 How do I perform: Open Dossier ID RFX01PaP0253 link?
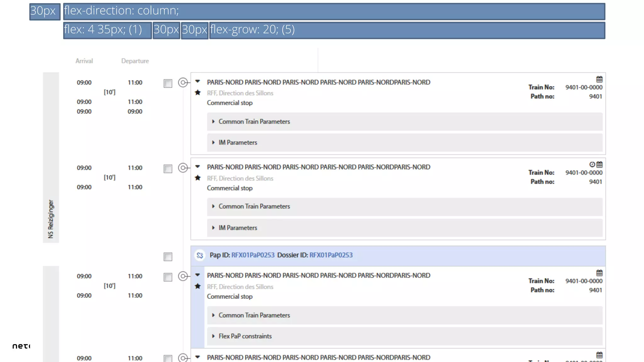(x=331, y=255)
